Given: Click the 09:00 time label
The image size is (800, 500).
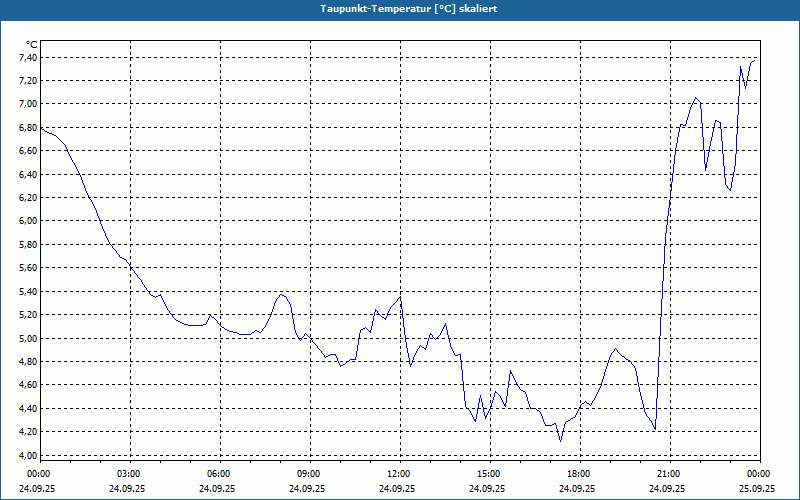Looking at the screenshot, I should [x=310, y=474].
